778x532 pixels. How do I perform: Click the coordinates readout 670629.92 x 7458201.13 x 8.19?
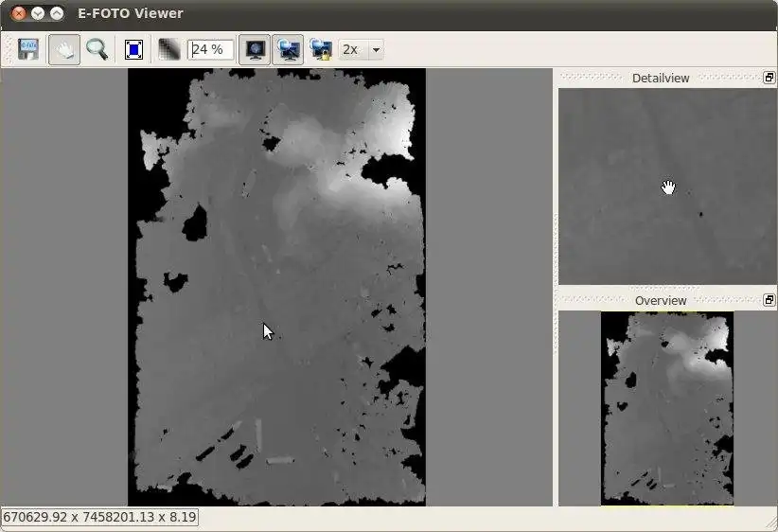99,517
